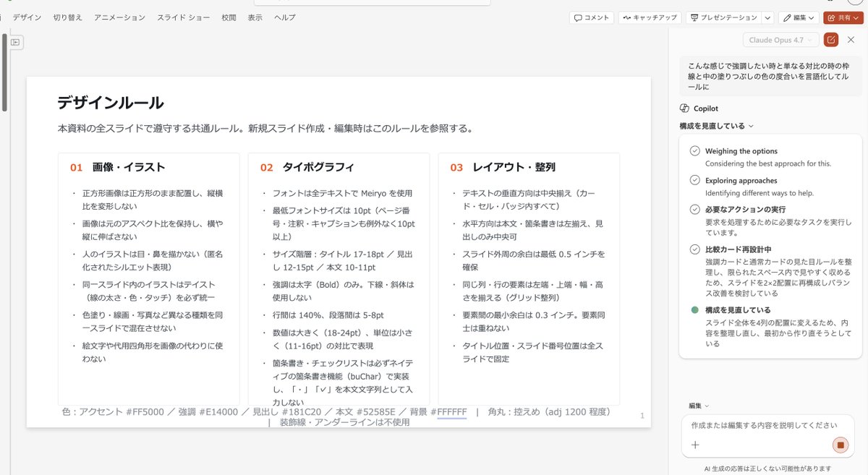Expand the プレゼンテーション options arrow
This screenshot has height=475, width=868.
tap(767, 17)
